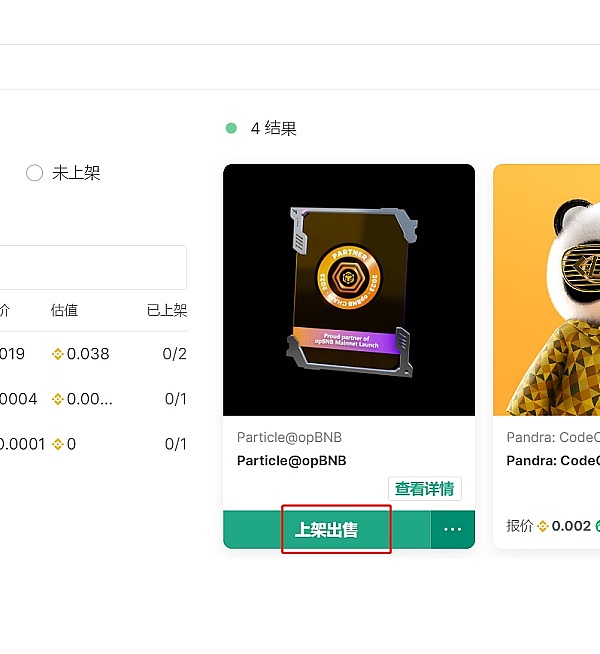Click the gray Pandra collection name
Image resolution: width=600 pixels, height=654 pixels.
click(552, 438)
